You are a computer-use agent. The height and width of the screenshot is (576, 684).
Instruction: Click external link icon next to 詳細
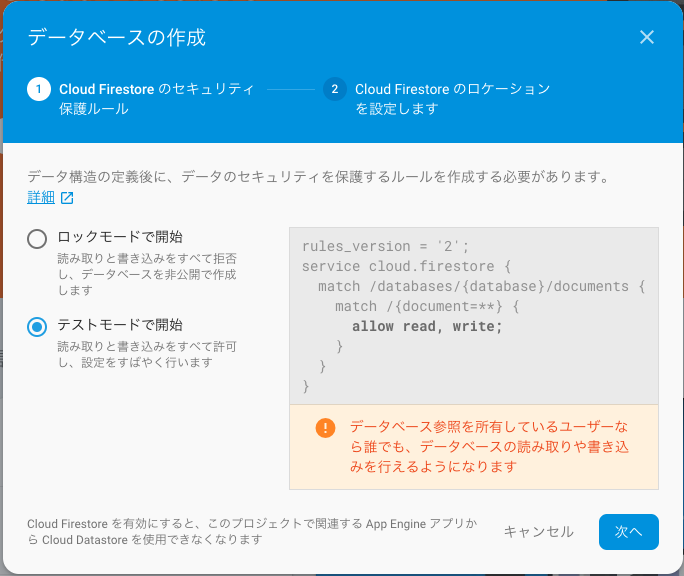[x=67, y=198]
